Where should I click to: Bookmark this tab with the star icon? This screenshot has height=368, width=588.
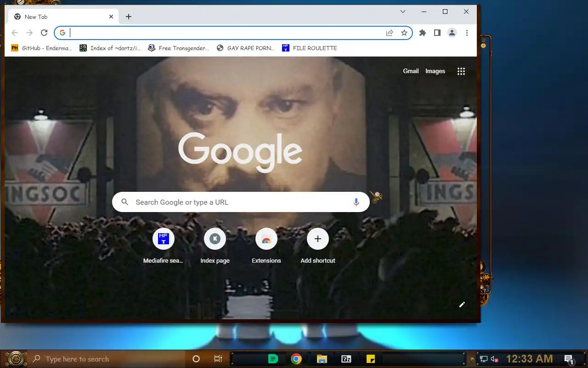point(404,33)
